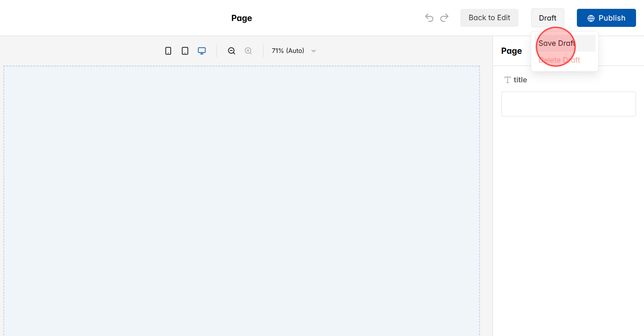Select Save Draft from the menu

click(x=557, y=43)
